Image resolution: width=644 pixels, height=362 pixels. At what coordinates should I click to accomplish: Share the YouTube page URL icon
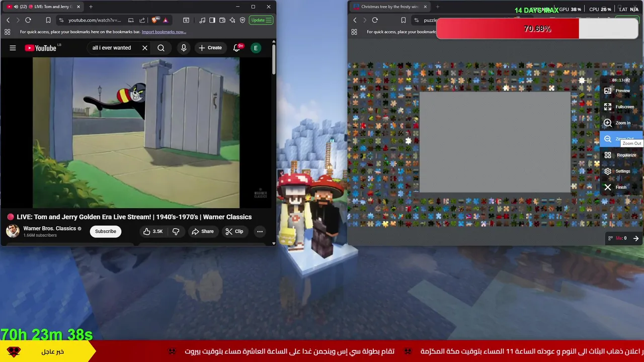pos(142,20)
